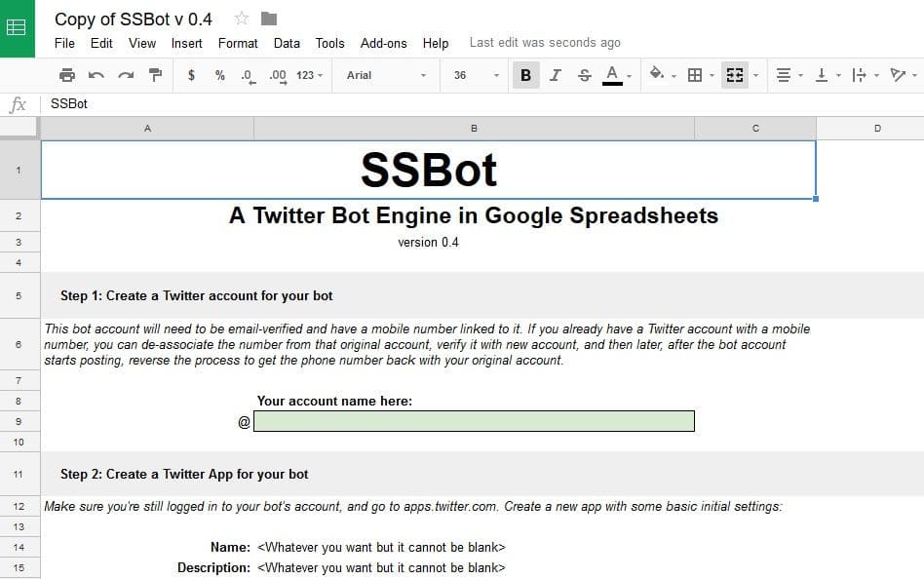This screenshot has width=924, height=579.
Task: Expand text color dropdown arrow
Action: point(630,76)
